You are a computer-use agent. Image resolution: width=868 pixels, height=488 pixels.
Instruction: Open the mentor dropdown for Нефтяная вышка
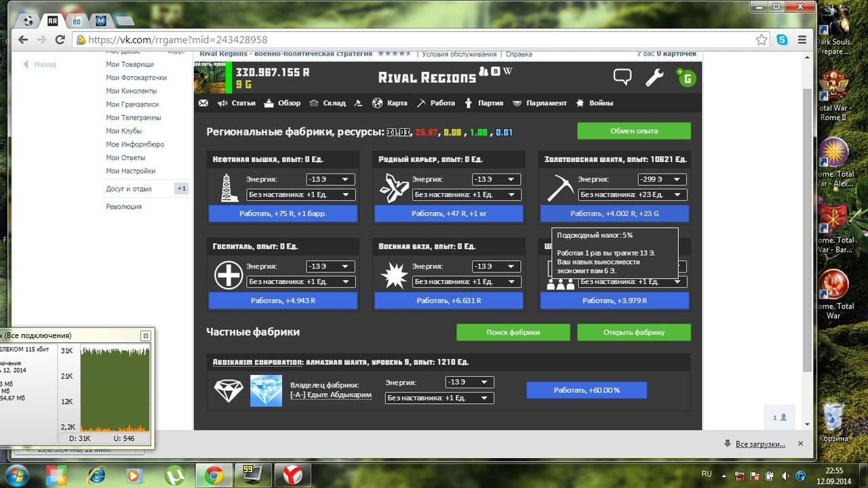click(300, 195)
